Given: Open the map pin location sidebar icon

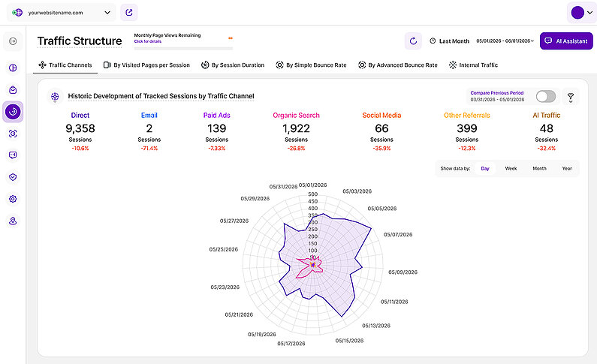Looking at the screenshot, I should pos(13,221).
